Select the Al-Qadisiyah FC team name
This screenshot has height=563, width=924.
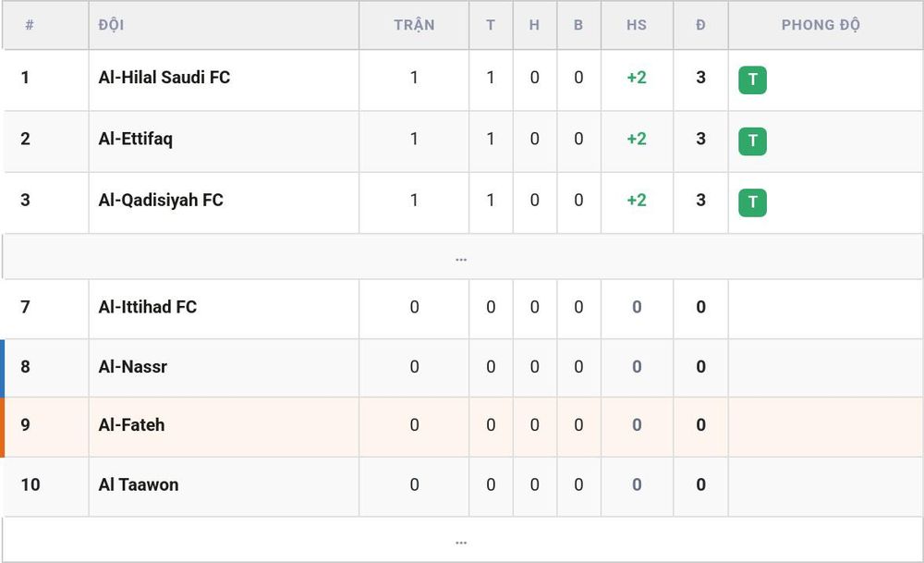pos(161,200)
